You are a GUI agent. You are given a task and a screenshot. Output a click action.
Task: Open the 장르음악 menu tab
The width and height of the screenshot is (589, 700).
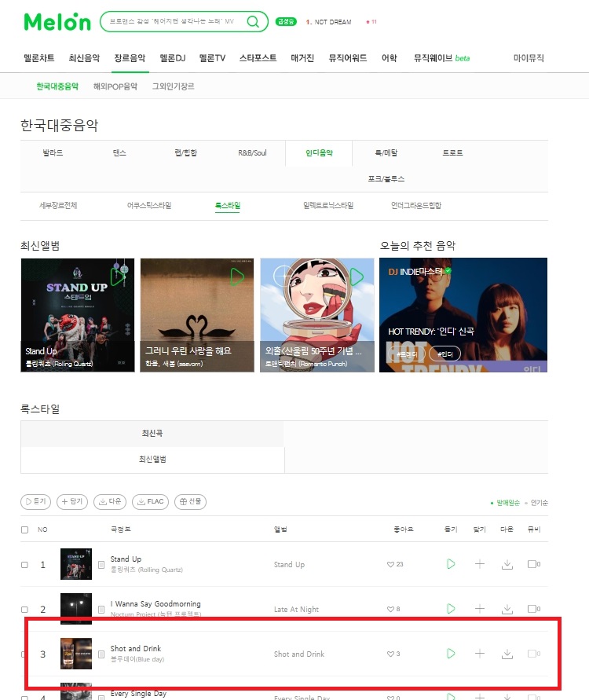click(130, 58)
